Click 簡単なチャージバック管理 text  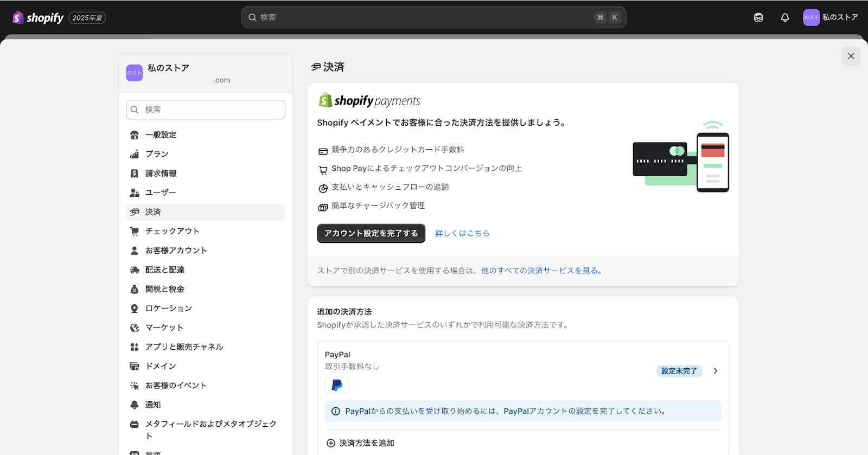378,206
